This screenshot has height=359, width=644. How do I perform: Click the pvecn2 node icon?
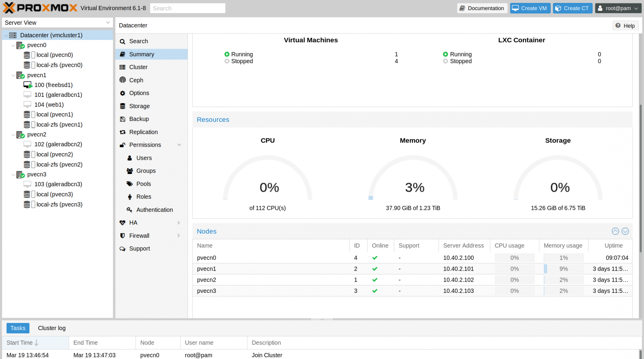tap(20, 135)
